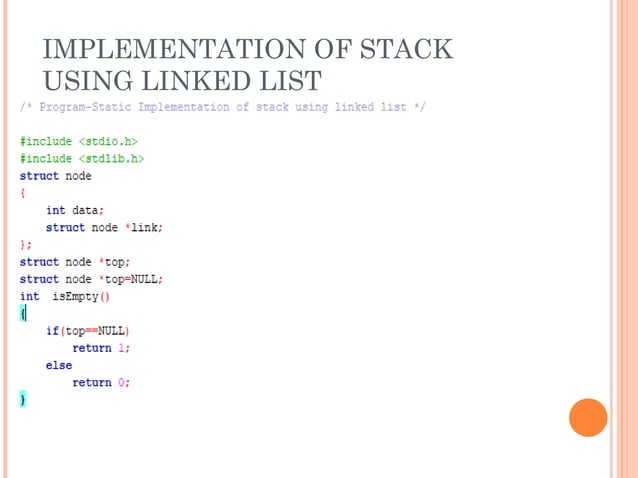Click the USING LINKED LIST heading line

[x=183, y=80]
